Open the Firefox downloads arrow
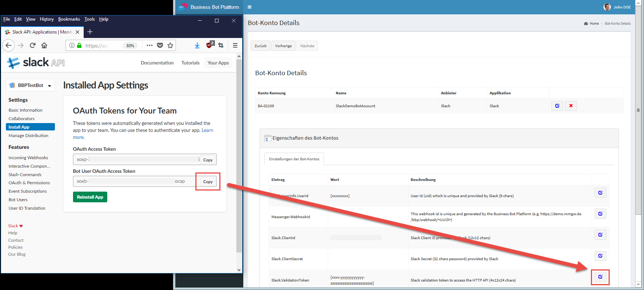Image resolution: width=644 pixels, height=290 pixels. tap(197, 45)
